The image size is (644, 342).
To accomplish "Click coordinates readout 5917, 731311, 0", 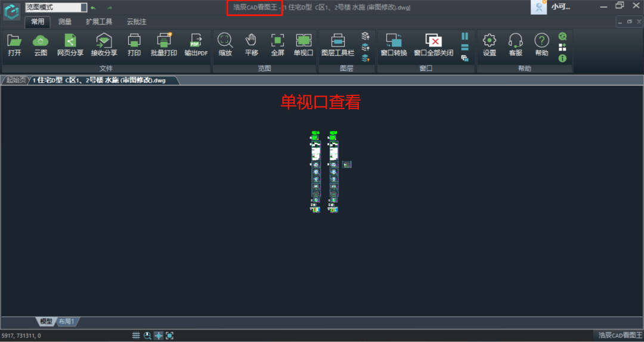I will (x=21, y=336).
